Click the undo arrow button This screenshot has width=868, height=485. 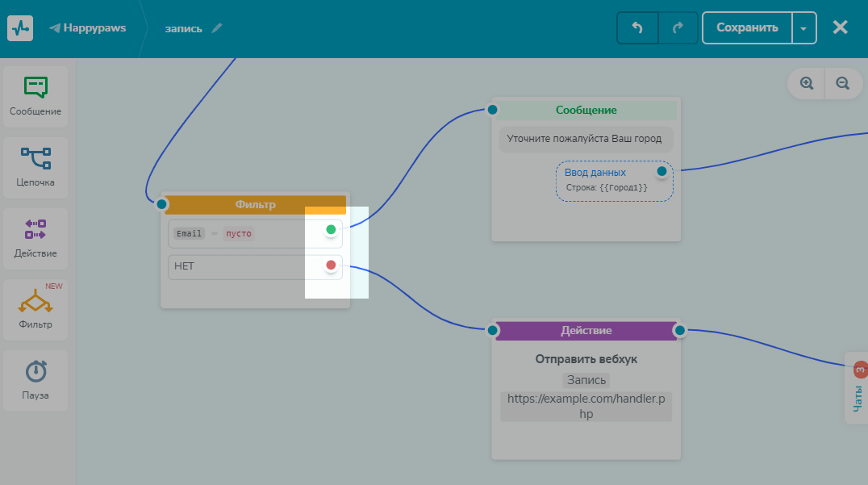click(637, 27)
